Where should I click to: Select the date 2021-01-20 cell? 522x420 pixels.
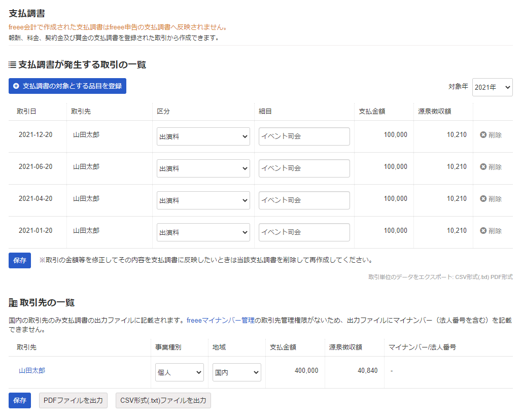point(36,231)
